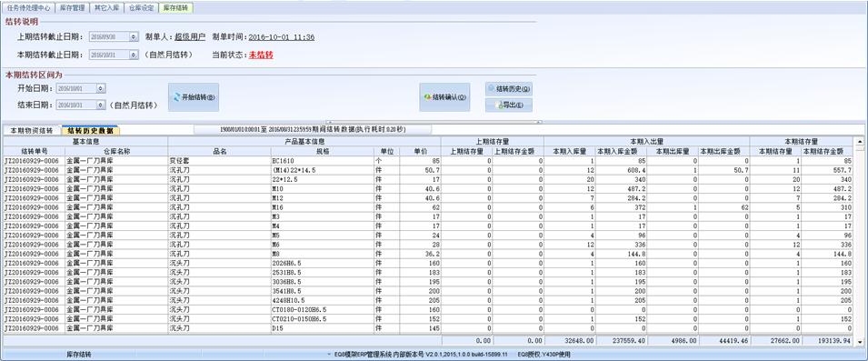Image resolution: width=868 pixels, height=361 pixels.
Task: Click the 结转确认 button
Action: tap(444, 97)
